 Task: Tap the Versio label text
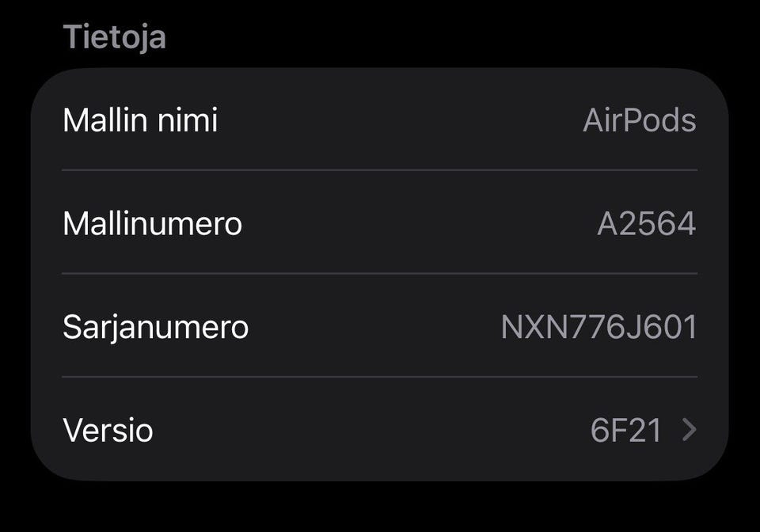click(108, 430)
